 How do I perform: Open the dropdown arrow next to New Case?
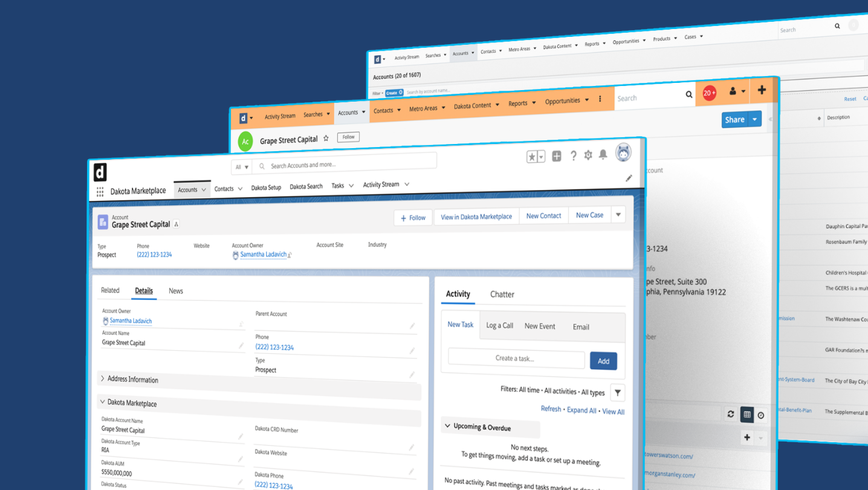(618, 215)
